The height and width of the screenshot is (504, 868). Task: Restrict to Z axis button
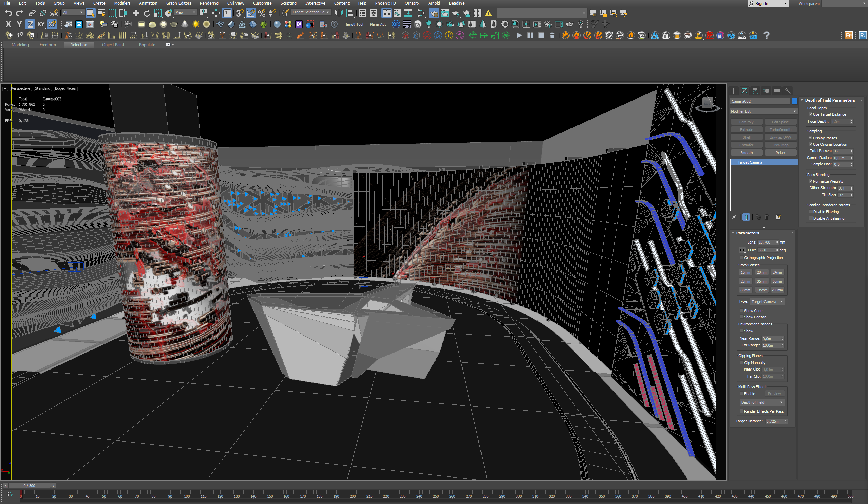[x=30, y=24]
